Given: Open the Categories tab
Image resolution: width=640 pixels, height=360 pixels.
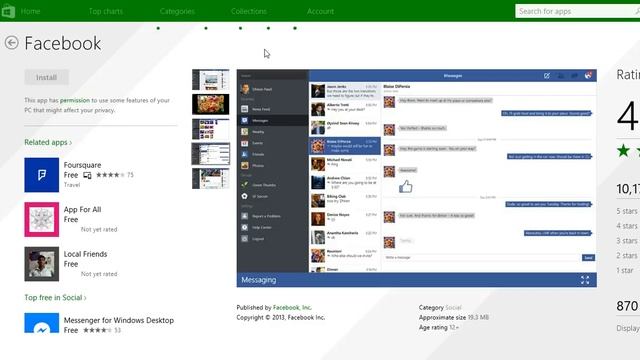Looking at the screenshot, I should (177, 11).
